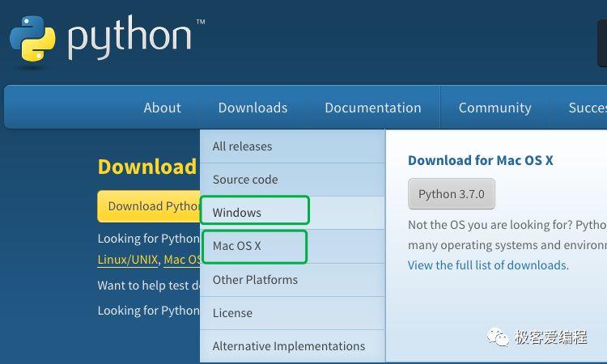This screenshot has height=364, width=607.
Task: Open the Documentation menu
Action: pos(373,108)
